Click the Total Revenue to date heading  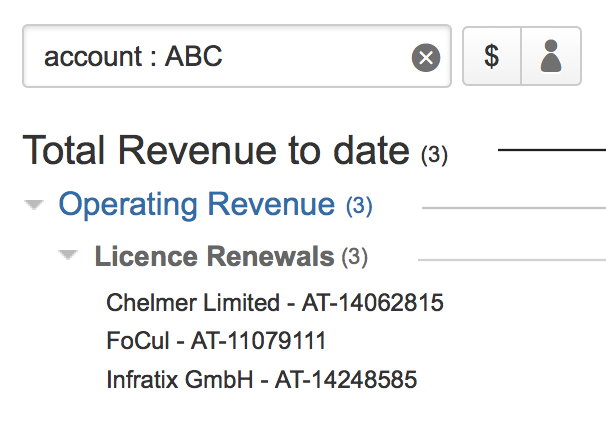(216, 151)
